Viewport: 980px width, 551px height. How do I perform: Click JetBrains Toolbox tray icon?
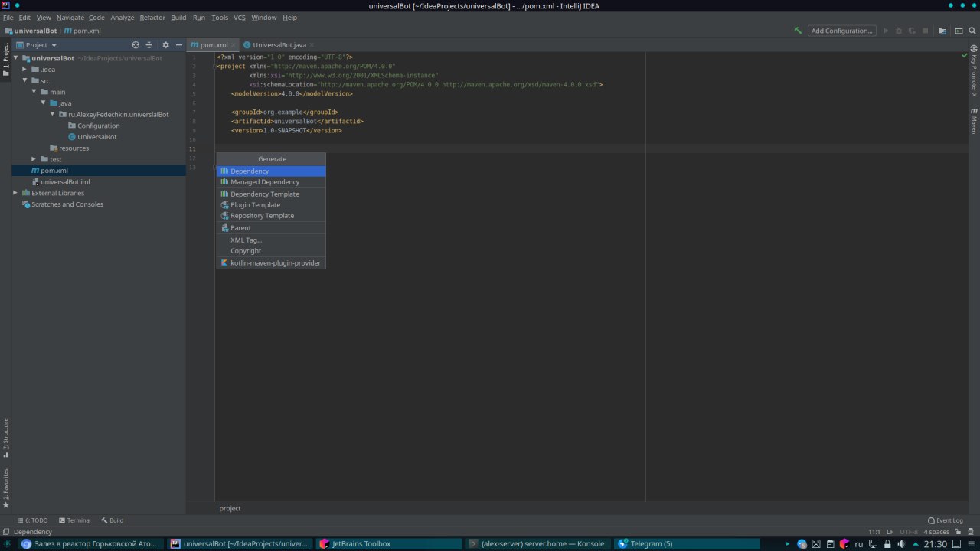pyautogui.click(x=844, y=544)
